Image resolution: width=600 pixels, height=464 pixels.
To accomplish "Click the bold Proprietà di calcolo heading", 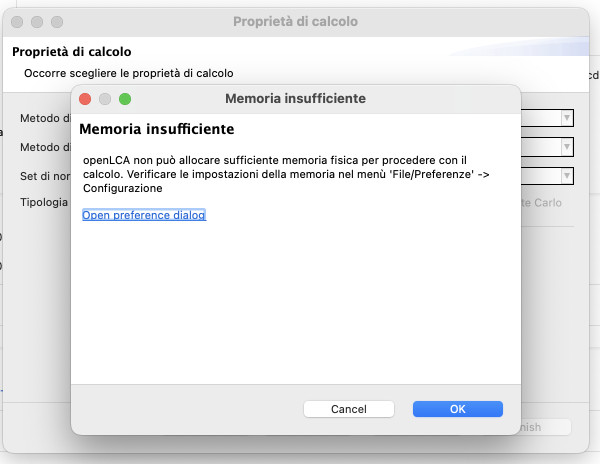I will coord(72,52).
